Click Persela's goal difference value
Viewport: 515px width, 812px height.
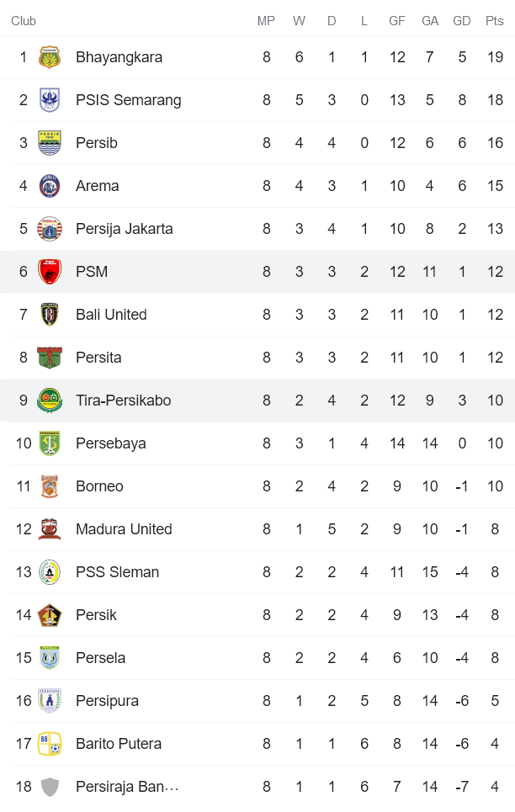point(461,658)
